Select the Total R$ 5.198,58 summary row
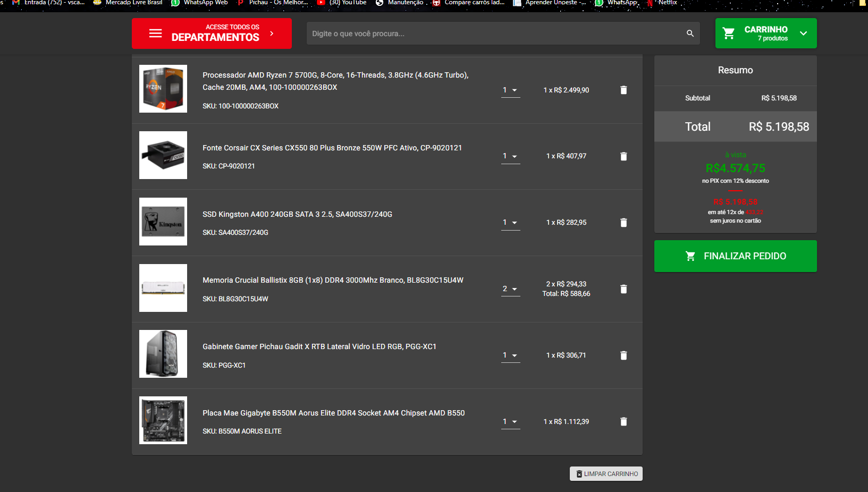Image resolution: width=868 pixels, height=492 pixels. pos(735,126)
